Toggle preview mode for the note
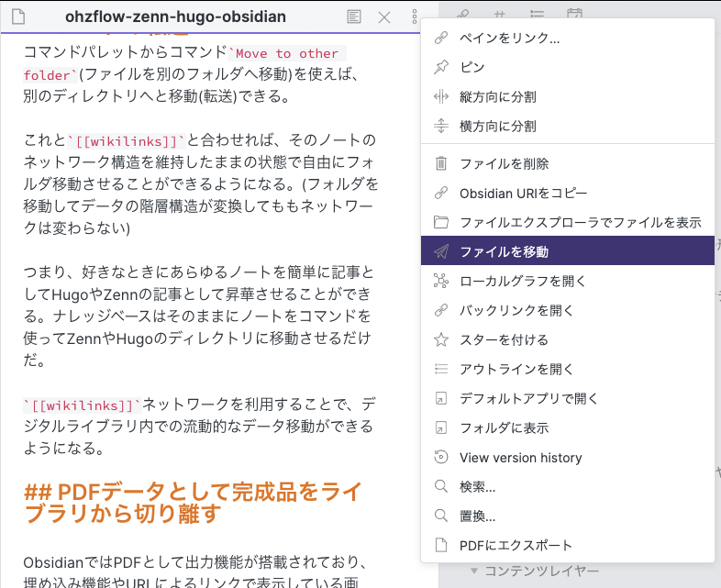Screen dimensions: 721x588 point(353,17)
